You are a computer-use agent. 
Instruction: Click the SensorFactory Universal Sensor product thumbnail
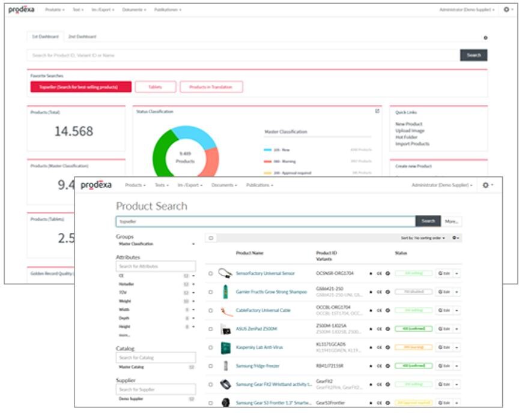225,273
